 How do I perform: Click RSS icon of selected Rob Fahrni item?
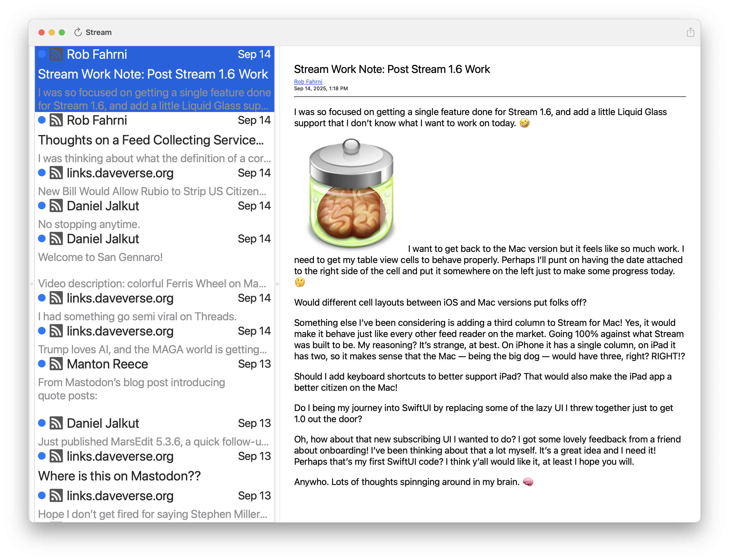click(x=56, y=54)
